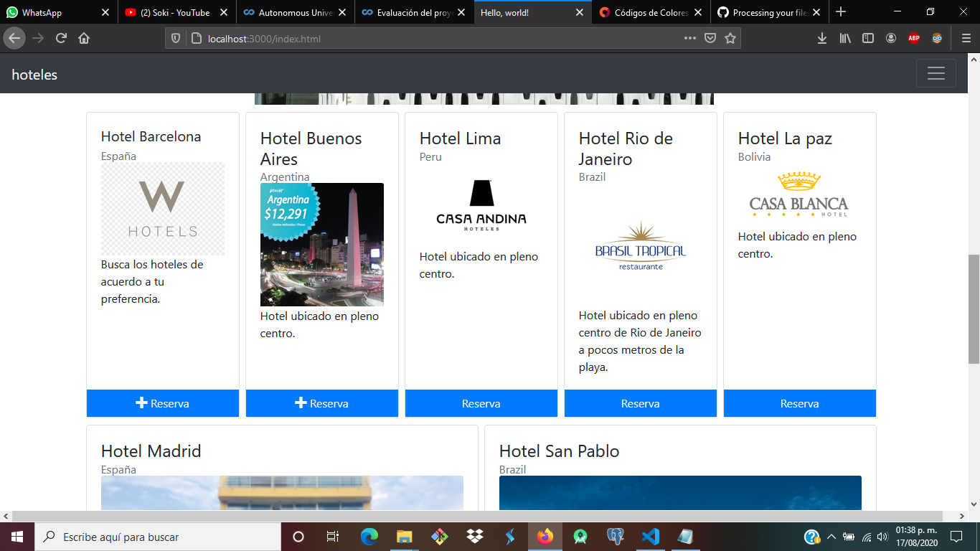
Task: Open the Adblock Plus extension icon
Action: 914,38
